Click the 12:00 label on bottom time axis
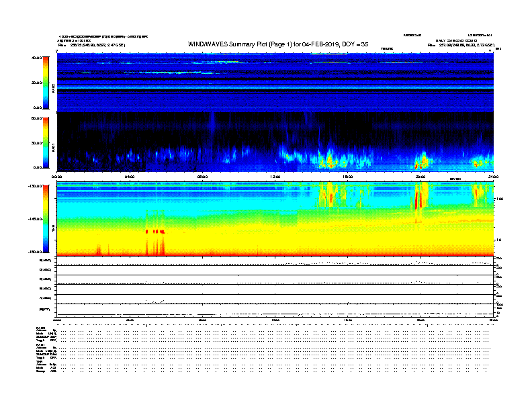 tap(275, 320)
